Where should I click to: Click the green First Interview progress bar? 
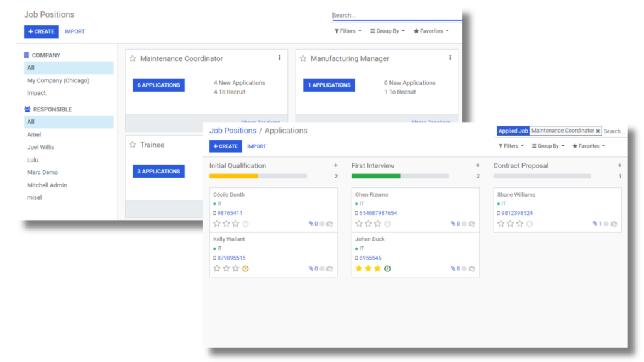(376, 177)
